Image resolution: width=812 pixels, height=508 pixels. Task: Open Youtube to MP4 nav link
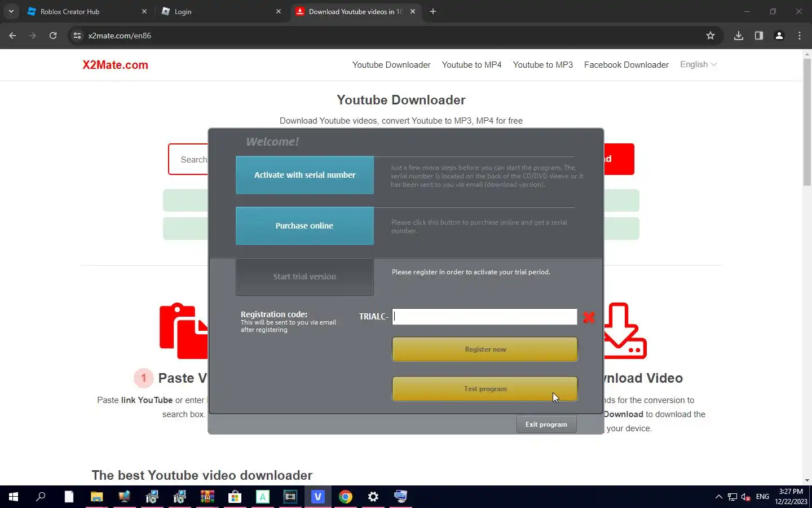coord(471,65)
